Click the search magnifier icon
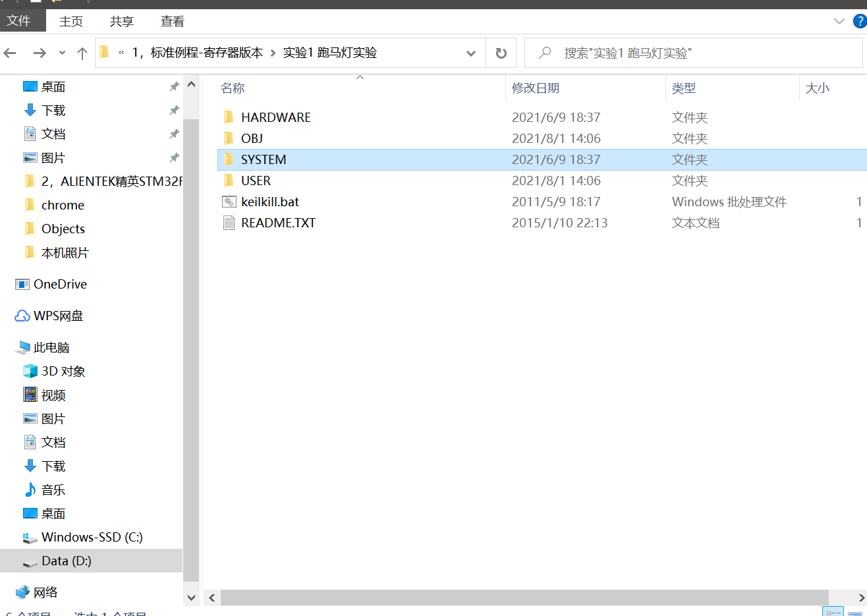 click(545, 53)
